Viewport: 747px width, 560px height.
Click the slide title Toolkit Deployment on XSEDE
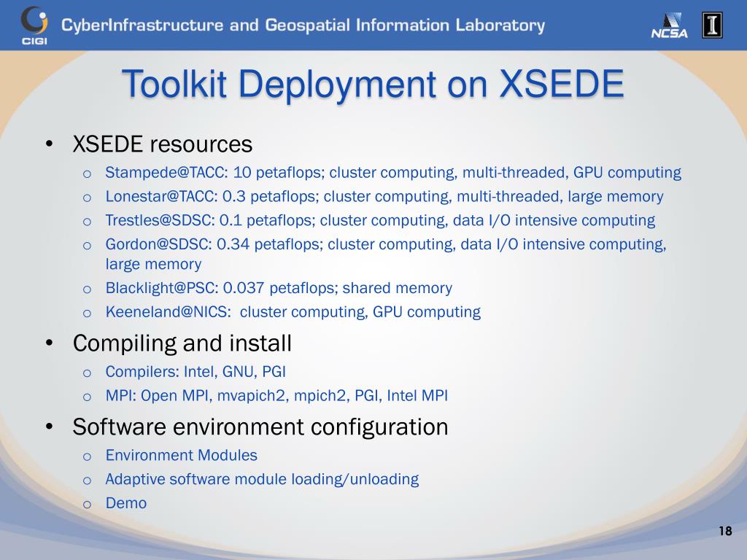tap(373, 84)
